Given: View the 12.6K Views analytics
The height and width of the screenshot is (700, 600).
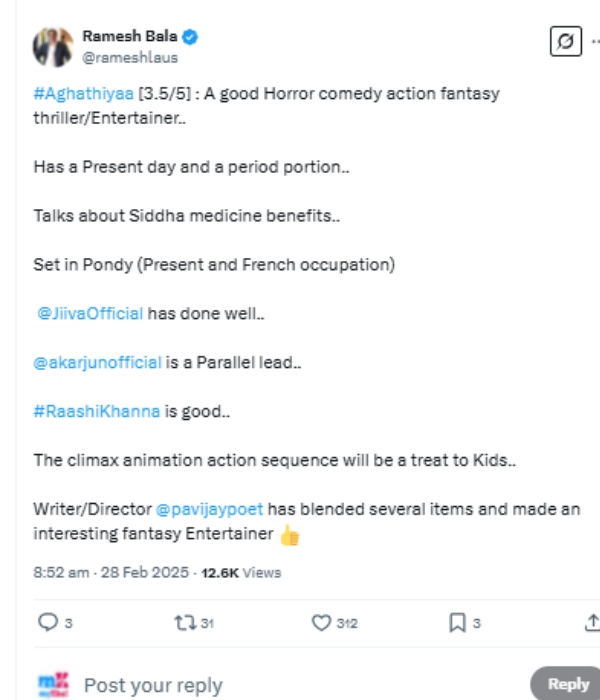Looking at the screenshot, I should pos(241,573).
